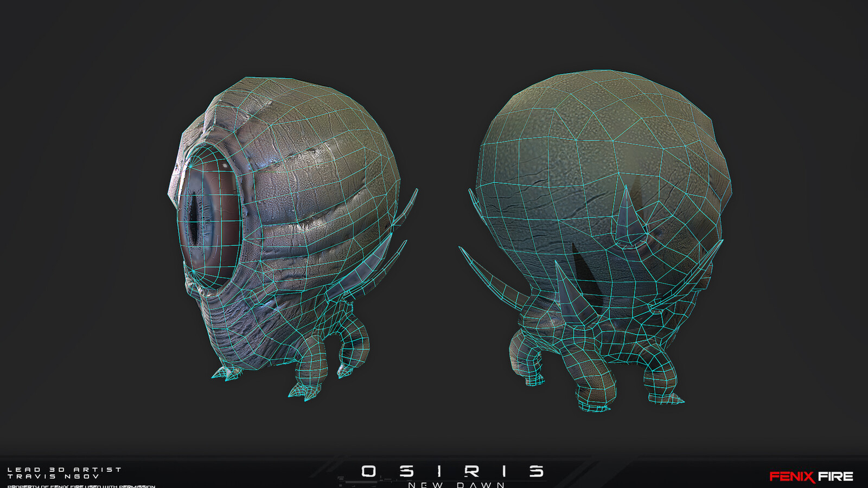Click the OSIRIS title logo
The width and height of the screenshot is (868, 488).
452,471
